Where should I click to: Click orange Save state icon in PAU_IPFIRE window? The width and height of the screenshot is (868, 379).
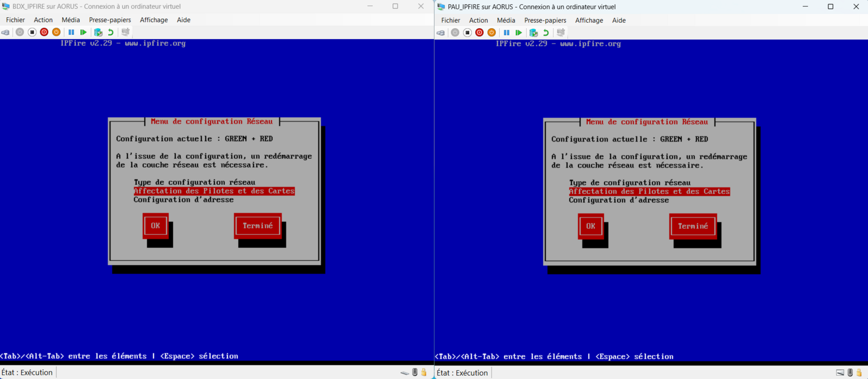tap(492, 33)
